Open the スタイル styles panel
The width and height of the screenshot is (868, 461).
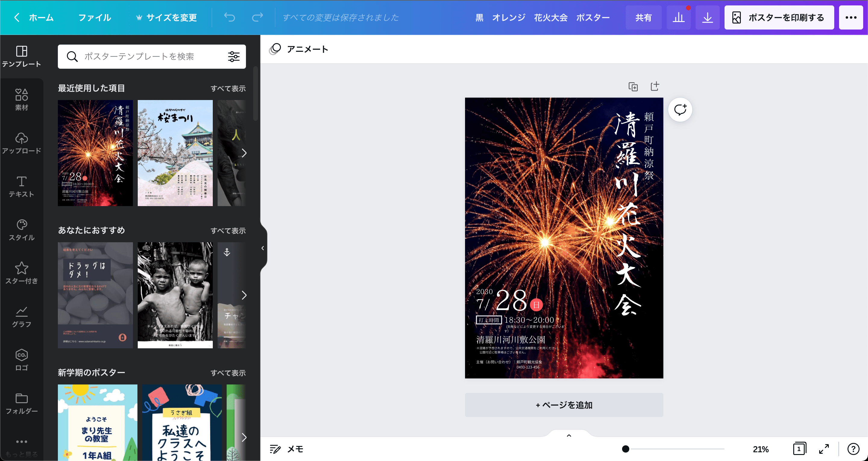(x=22, y=230)
